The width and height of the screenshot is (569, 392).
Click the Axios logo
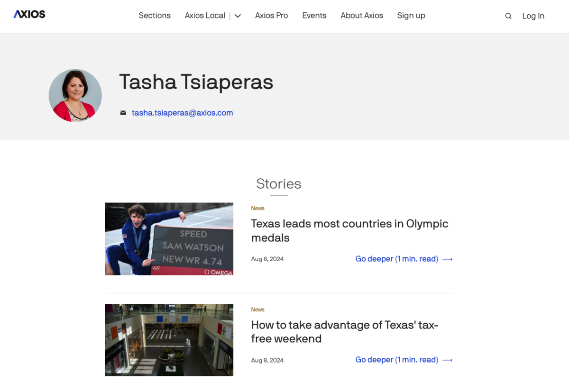coord(29,14)
